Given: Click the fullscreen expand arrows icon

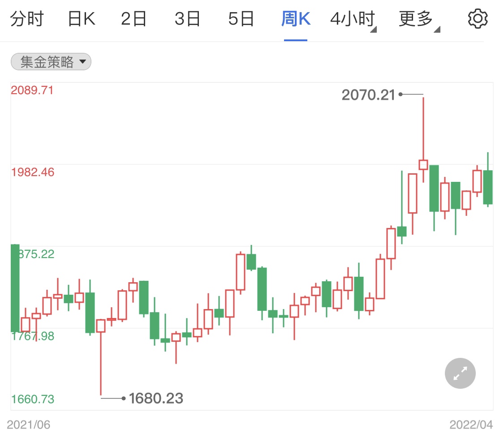Looking at the screenshot, I should pyautogui.click(x=460, y=373).
